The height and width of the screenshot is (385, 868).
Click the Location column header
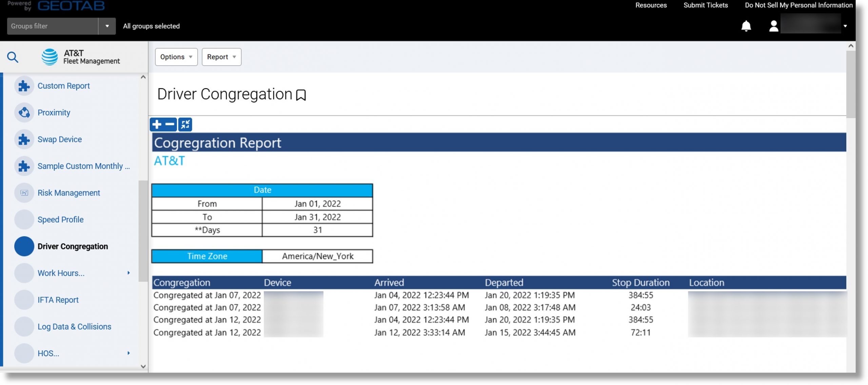click(x=706, y=283)
